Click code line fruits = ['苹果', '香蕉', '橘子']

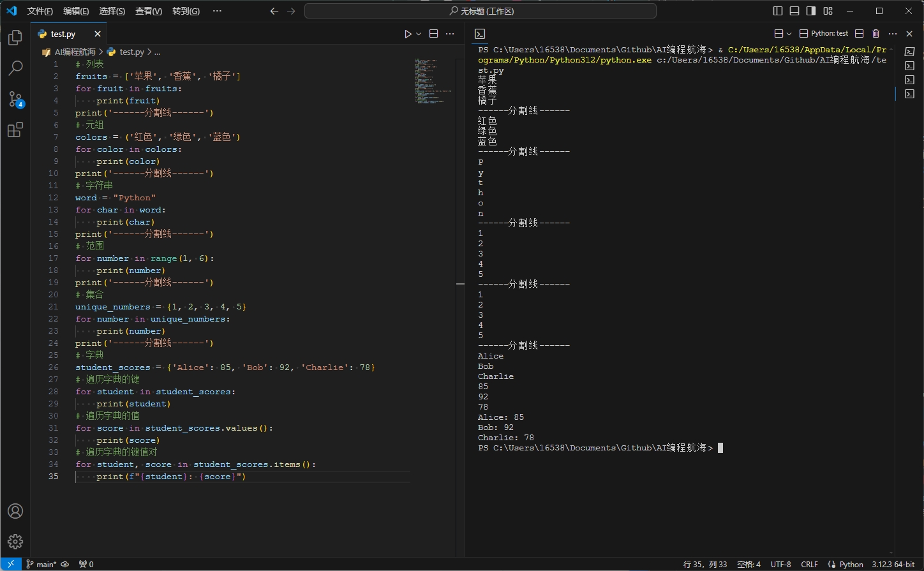click(158, 76)
